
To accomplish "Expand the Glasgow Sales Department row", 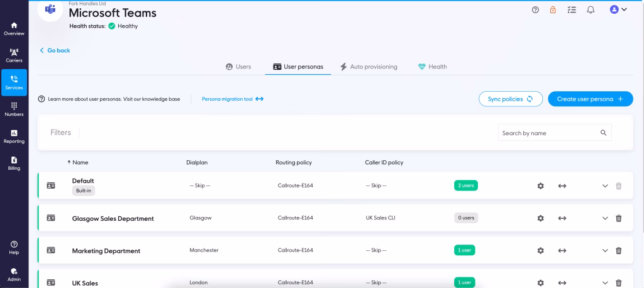I will point(605,218).
